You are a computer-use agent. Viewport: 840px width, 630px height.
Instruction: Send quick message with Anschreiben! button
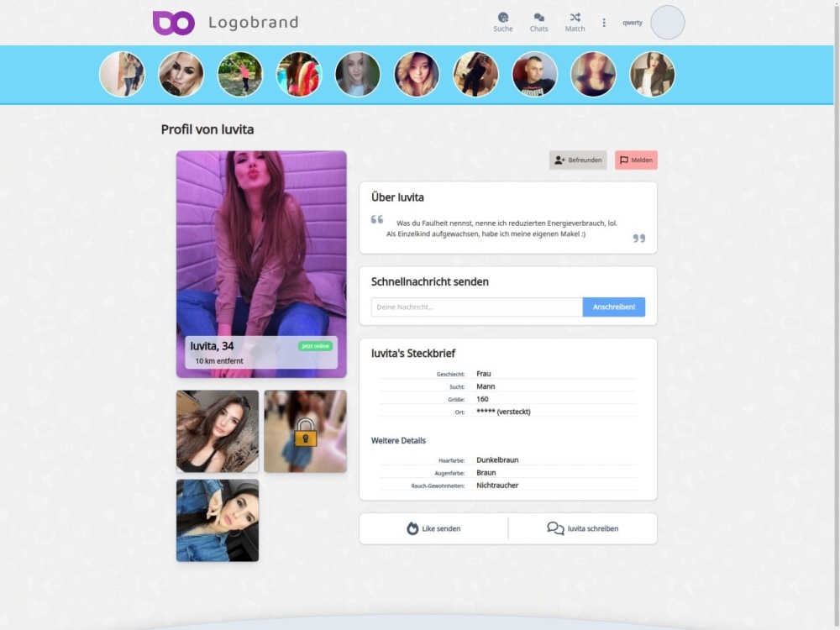pyautogui.click(x=614, y=307)
